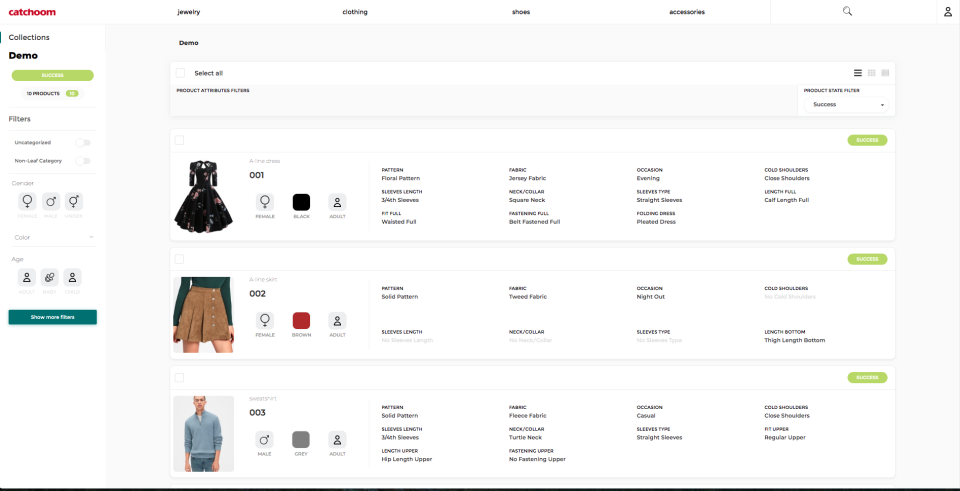Click the Thigh Length Bottom value

click(795, 340)
